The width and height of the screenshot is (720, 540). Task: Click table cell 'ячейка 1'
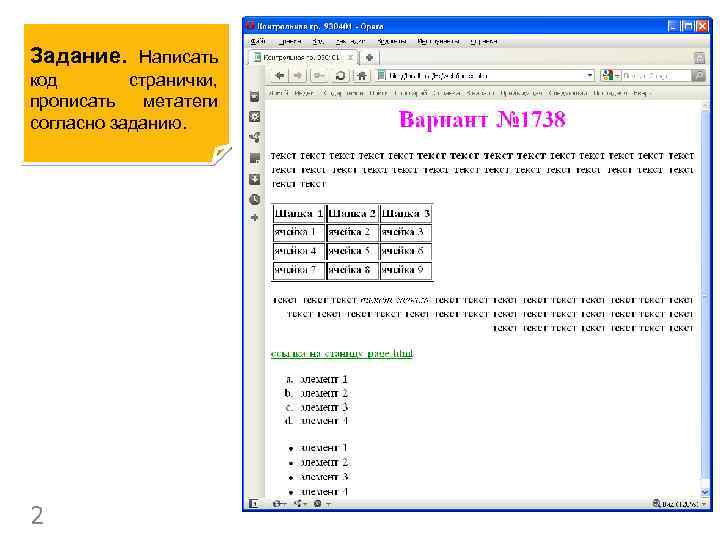click(299, 232)
